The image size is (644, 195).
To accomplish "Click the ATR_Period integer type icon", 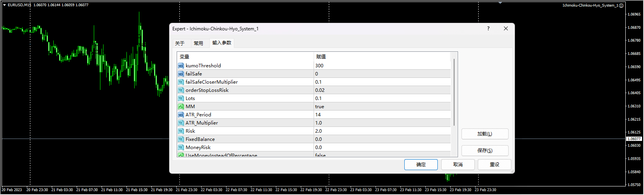I will [181, 115].
